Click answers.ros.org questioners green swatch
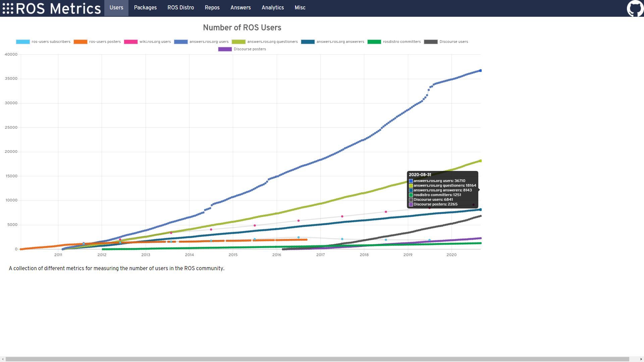This screenshot has width=644, height=362. [x=238, y=42]
